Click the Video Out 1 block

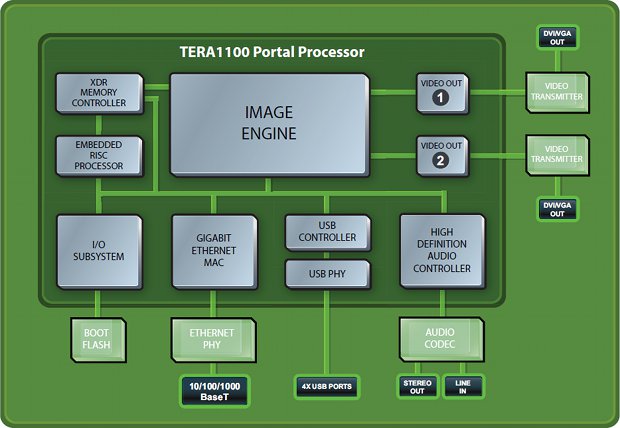442,93
